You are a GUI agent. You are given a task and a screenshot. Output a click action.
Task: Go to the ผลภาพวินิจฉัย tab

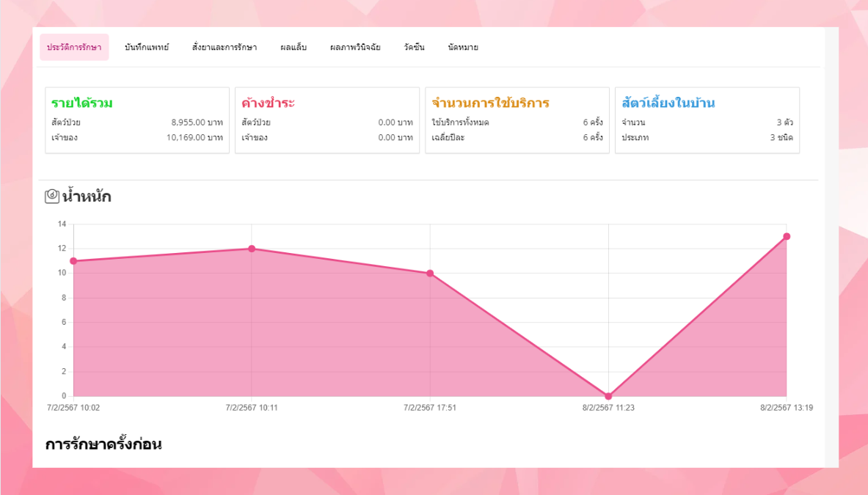355,48
